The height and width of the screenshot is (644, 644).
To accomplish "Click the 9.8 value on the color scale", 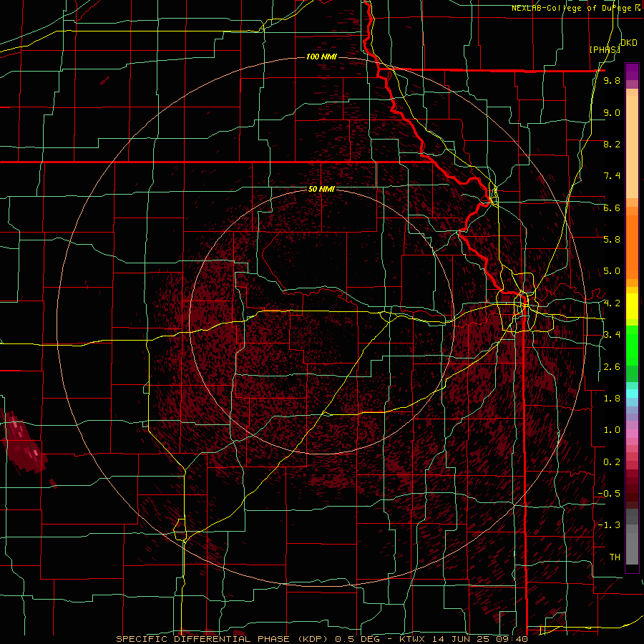I will pyautogui.click(x=612, y=80).
